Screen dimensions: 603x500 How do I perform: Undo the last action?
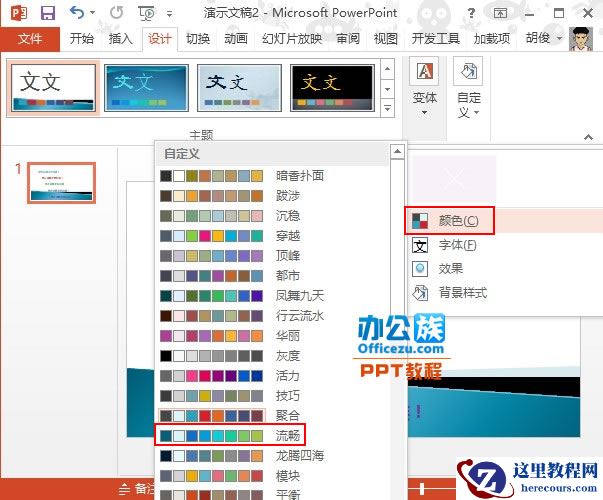[77, 13]
